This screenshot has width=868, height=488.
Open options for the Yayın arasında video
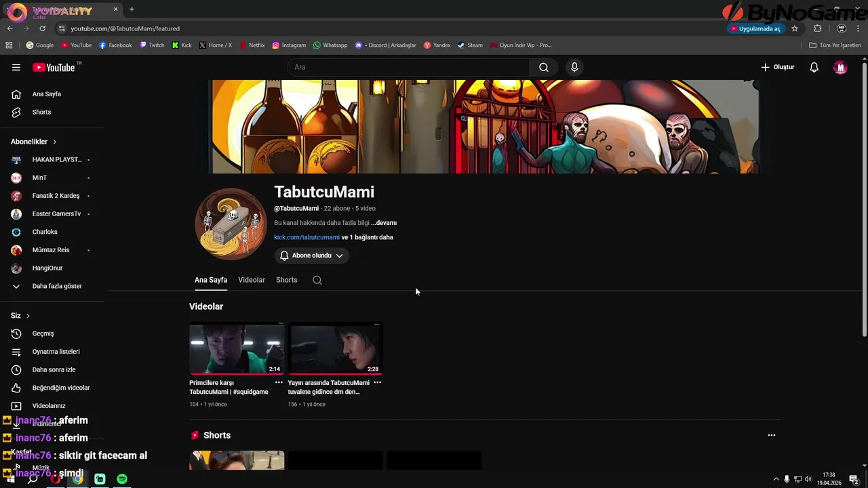[378, 383]
